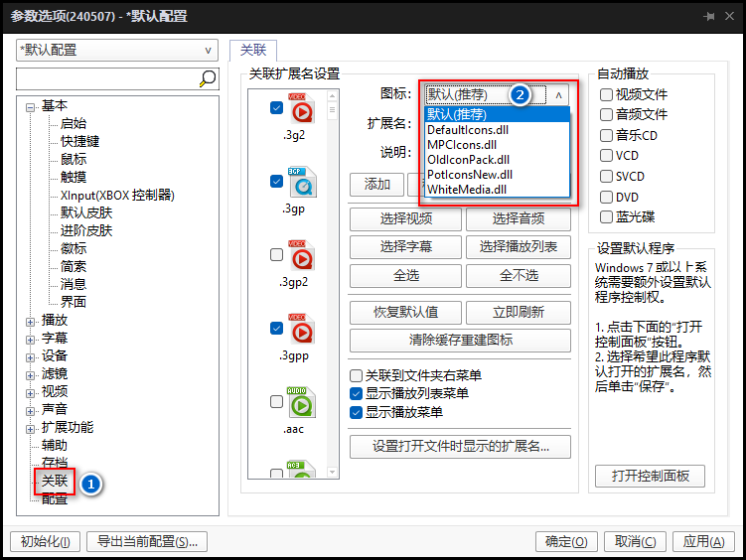
Task: Collapse the 基本 tree node
Action: (31, 106)
